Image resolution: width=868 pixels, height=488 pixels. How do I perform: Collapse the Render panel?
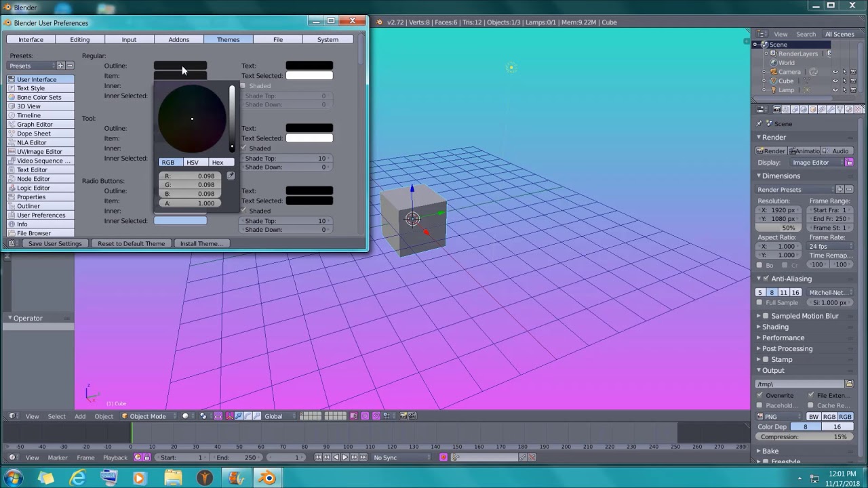pyautogui.click(x=759, y=137)
